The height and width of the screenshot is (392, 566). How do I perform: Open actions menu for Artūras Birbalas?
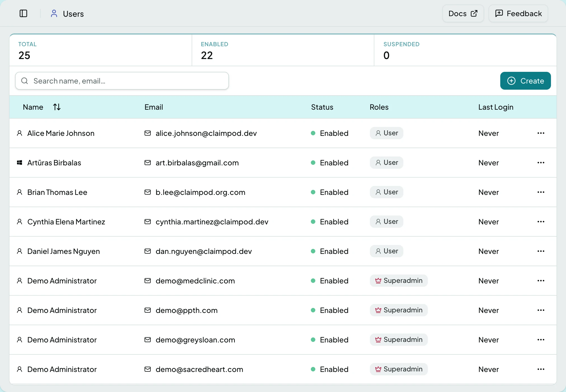pos(541,163)
